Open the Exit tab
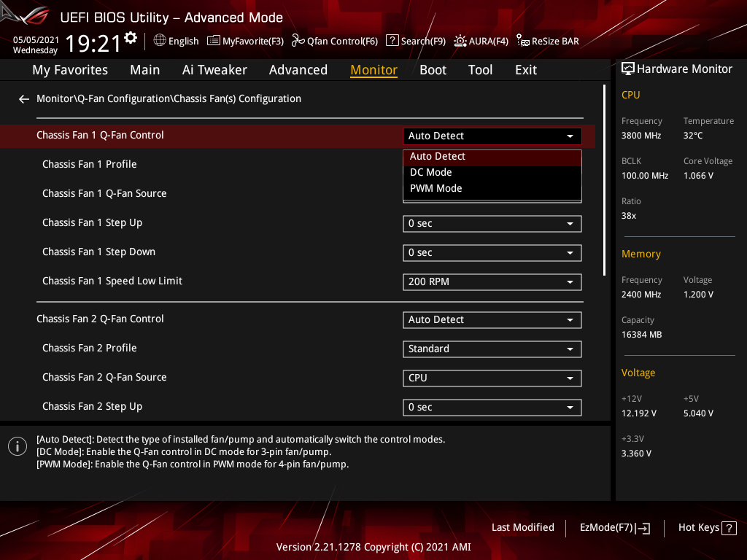747x560 pixels. click(526, 70)
